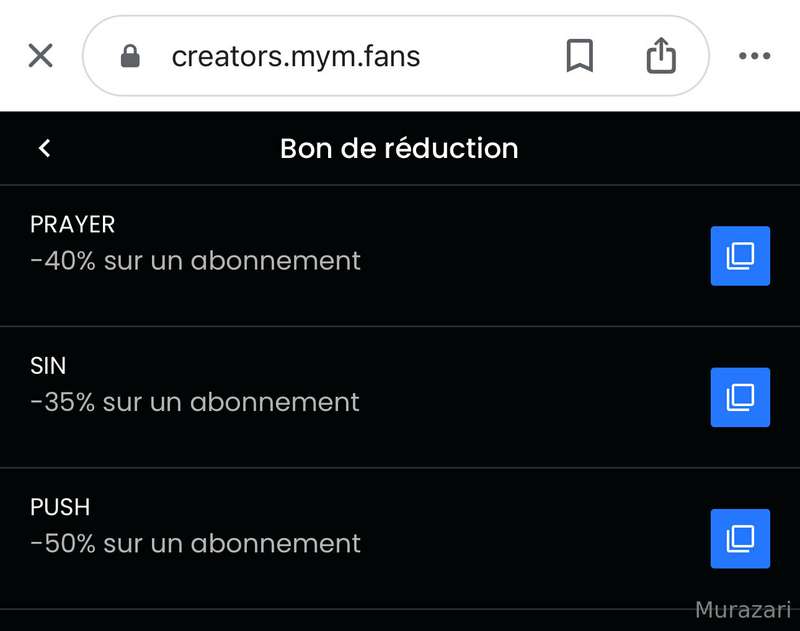Open the browser share sheet
Image resolution: width=800 pixels, height=631 pixels.
(x=661, y=56)
